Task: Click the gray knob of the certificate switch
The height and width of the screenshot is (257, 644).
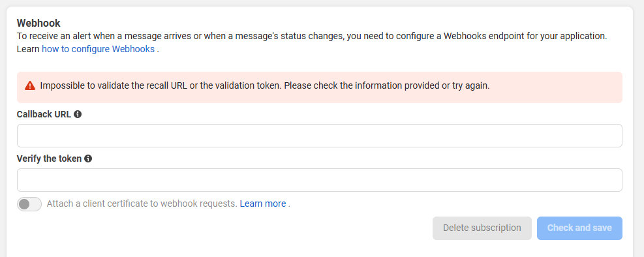Action: 24,204
